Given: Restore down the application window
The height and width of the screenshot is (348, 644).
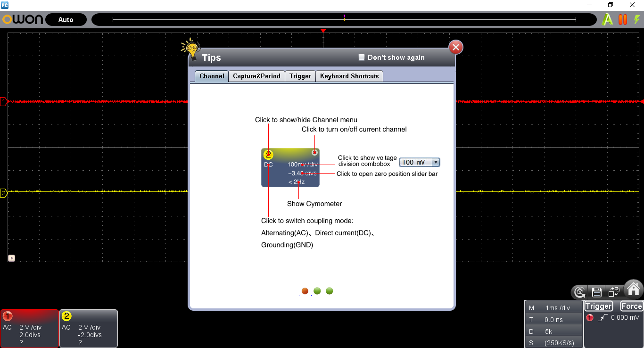Looking at the screenshot, I should pyautogui.click(x=611, y=5).
